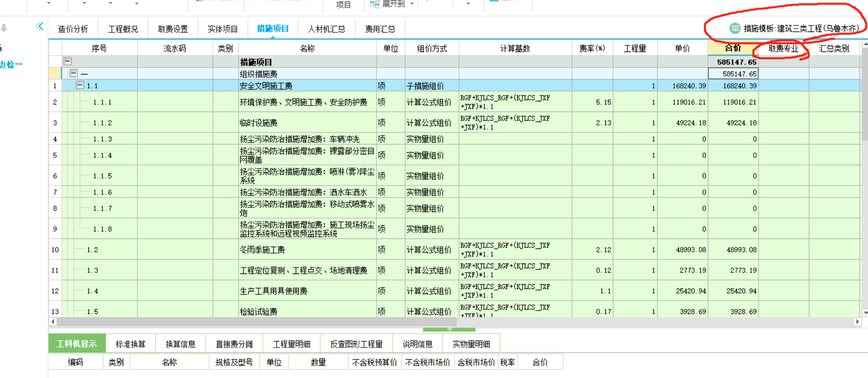Switch to the 工程概况 tab
868x378 pixels.
coord(123,29)
